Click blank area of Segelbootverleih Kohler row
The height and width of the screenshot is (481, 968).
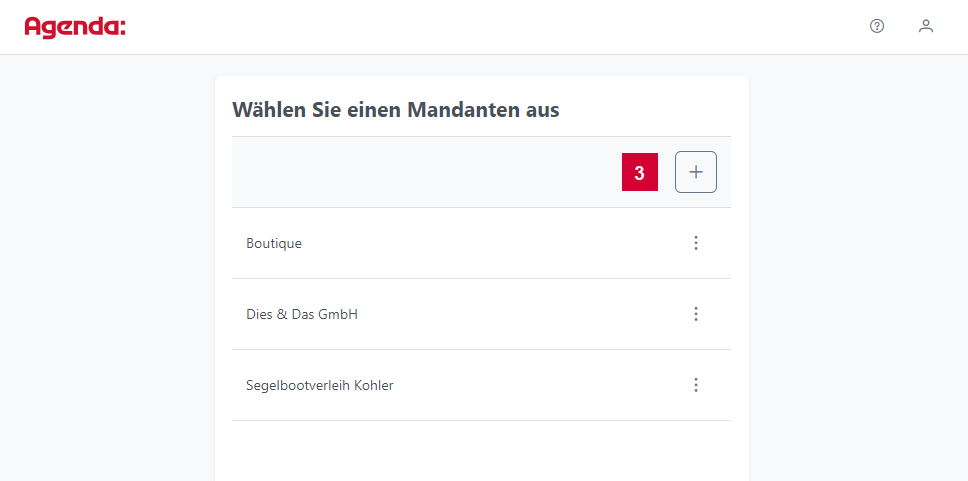[537, 385]
